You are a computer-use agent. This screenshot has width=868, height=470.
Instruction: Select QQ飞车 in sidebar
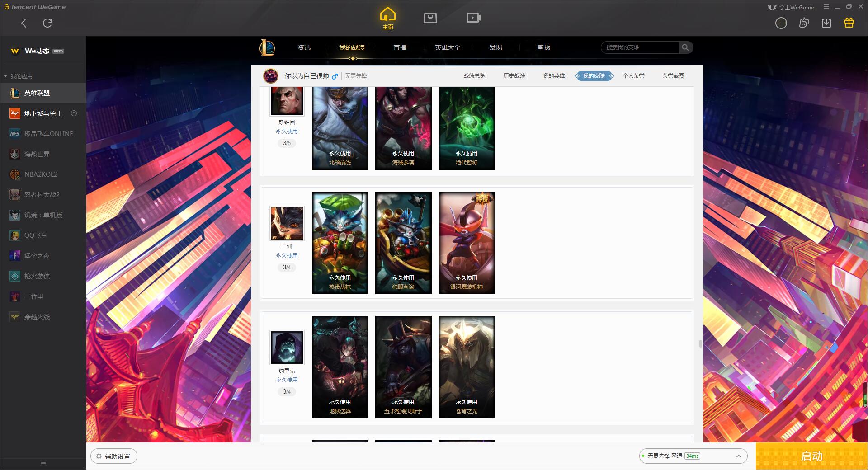[x=43, y=235]
